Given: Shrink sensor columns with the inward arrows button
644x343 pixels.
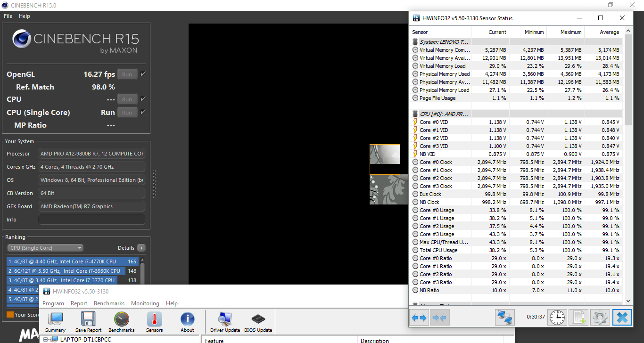Looking at the screenshot, I should (439, 318).
